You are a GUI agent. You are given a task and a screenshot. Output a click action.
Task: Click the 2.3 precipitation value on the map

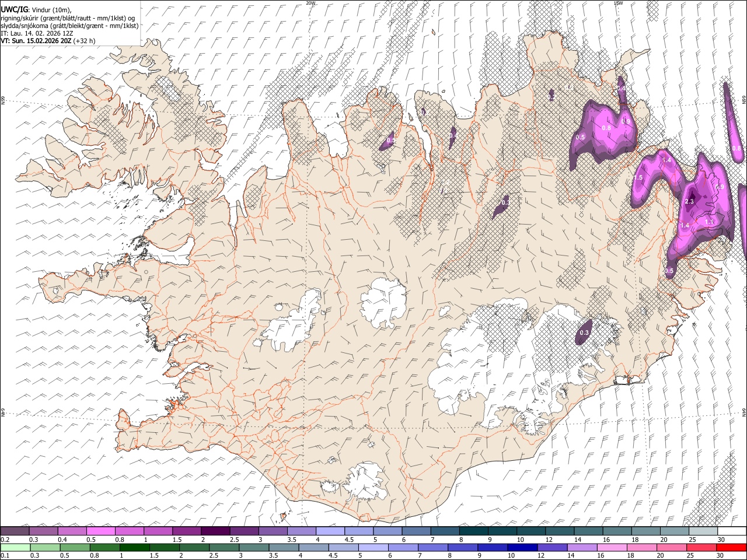click(689, 201)
